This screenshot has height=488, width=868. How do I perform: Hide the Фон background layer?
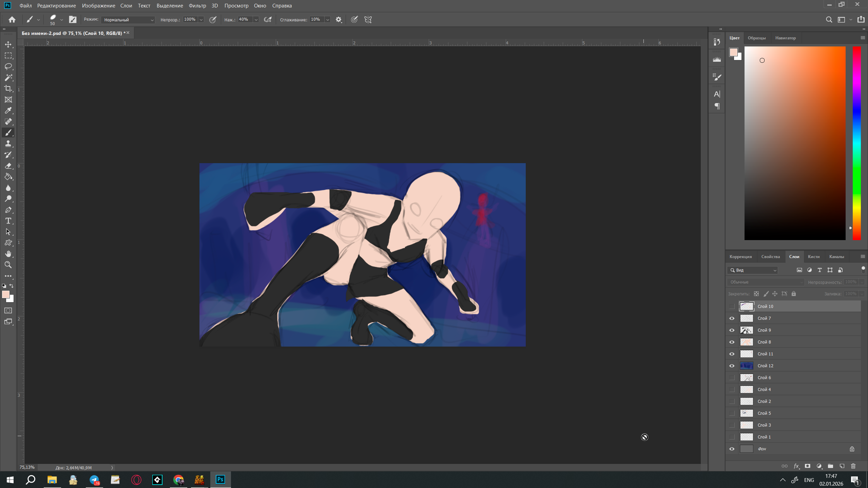732,449
